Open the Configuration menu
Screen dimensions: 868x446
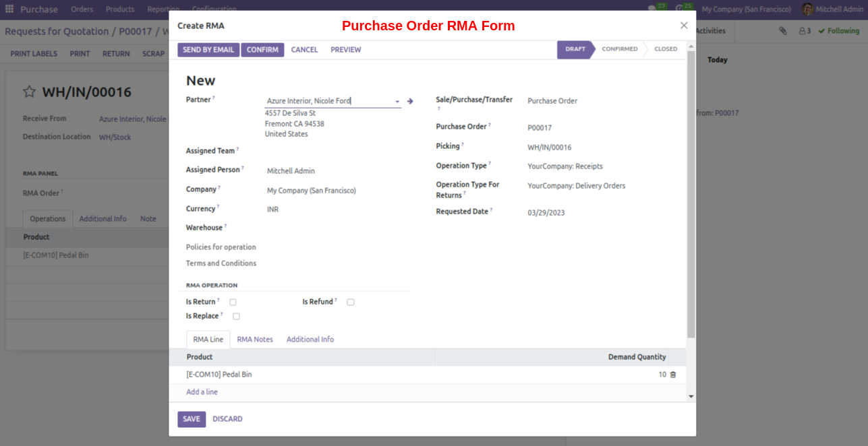click(214, 9)
